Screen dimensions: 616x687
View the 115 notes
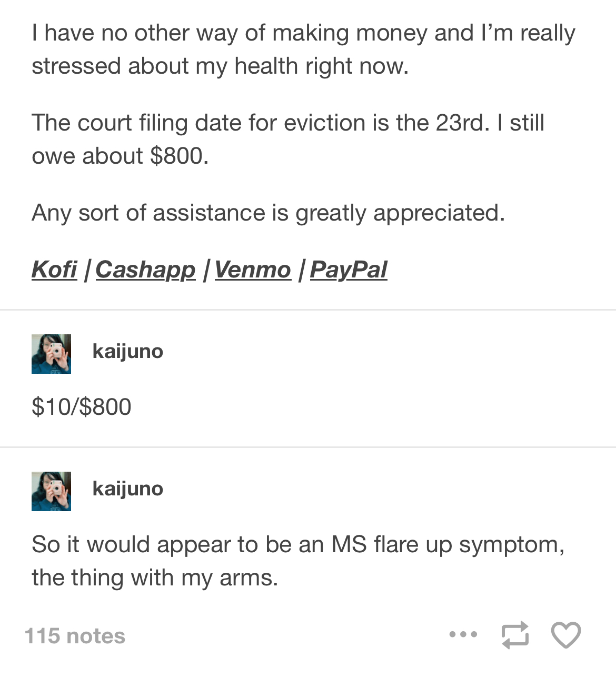click(x=75, y=636)
